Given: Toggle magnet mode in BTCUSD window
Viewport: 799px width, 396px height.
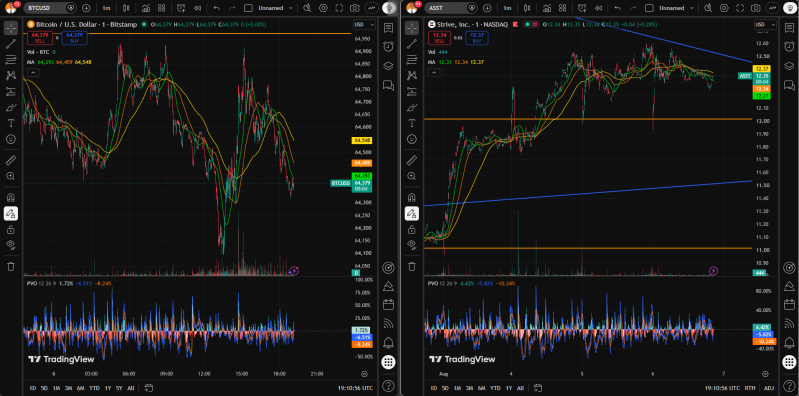Looking at the screenshot, I should (11, 197).
